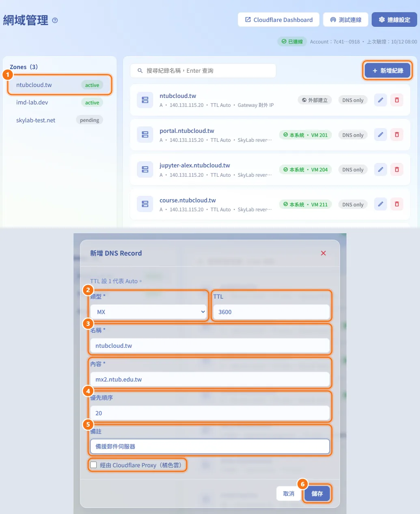Click 本系統 VM 201 badge
The width and height of the screenshot is (420, 514).
(x=305, y=135)
